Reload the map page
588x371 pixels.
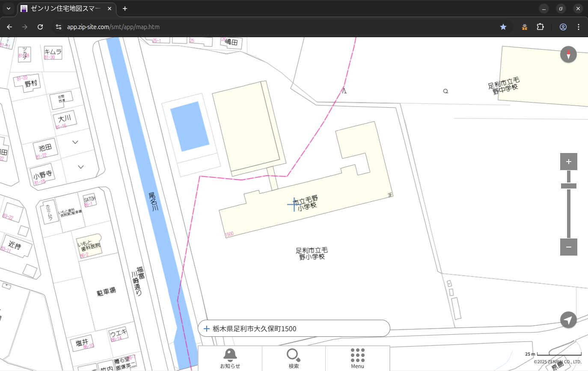pyautogui.click(x=40, y=27)
